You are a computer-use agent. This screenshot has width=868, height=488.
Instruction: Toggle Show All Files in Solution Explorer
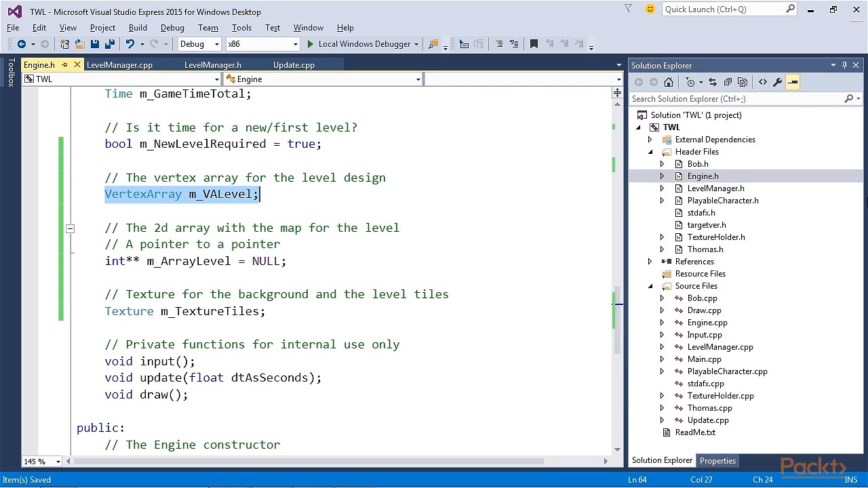click(x=743, y=82)
